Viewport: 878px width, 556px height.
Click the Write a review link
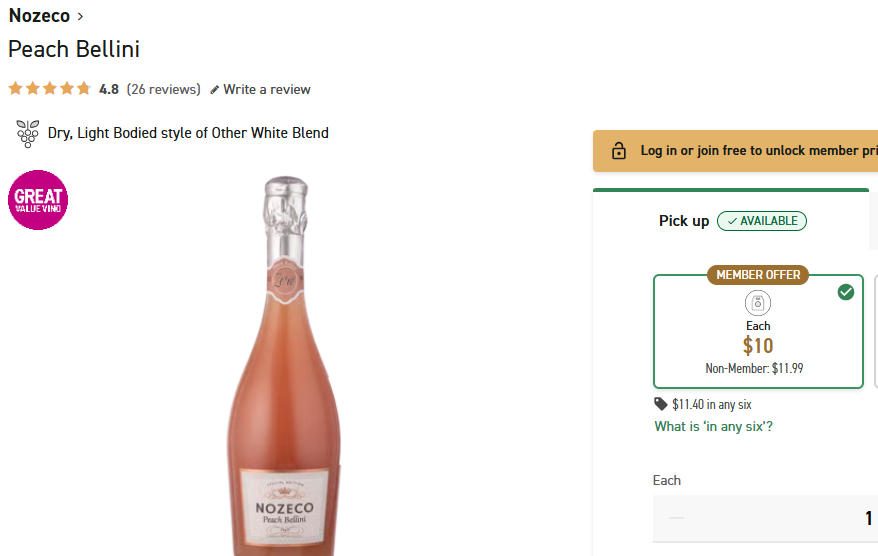point(266,89)
